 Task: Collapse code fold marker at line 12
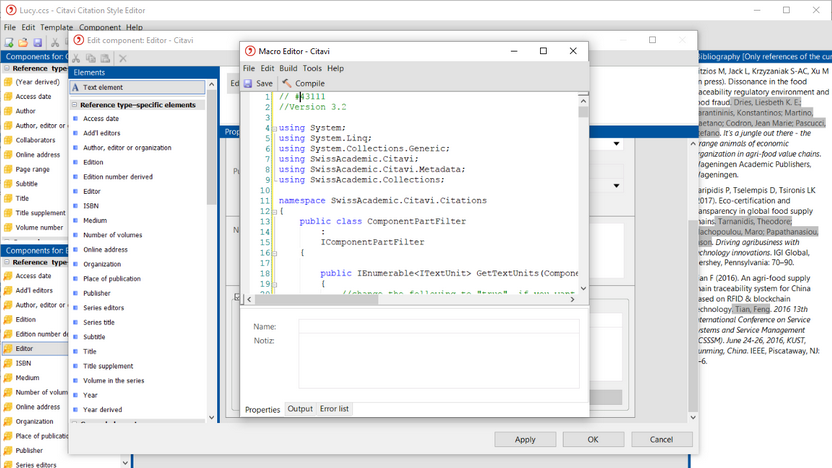(x=274, y=212)
